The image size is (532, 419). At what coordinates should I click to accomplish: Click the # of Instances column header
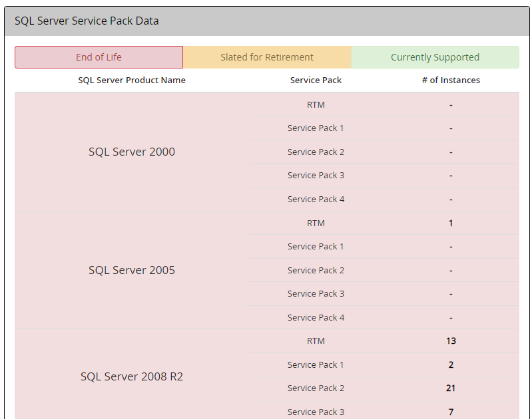(x=451, y=80)
